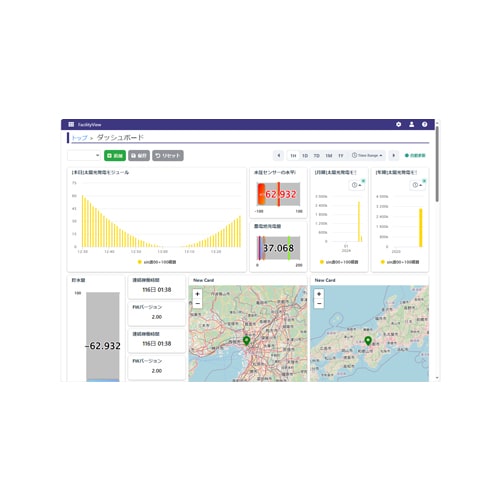Toggle yellow legend under monthly chart

[339, 262]
